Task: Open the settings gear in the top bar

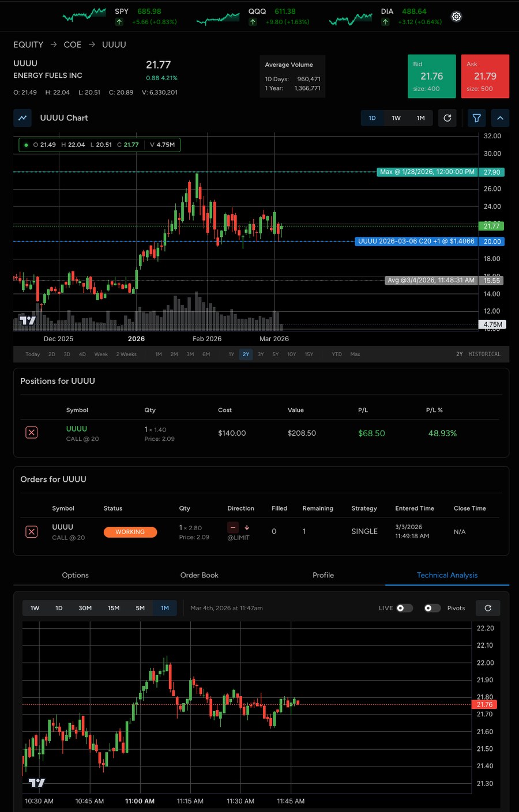Action: click(x=456, y=16)
